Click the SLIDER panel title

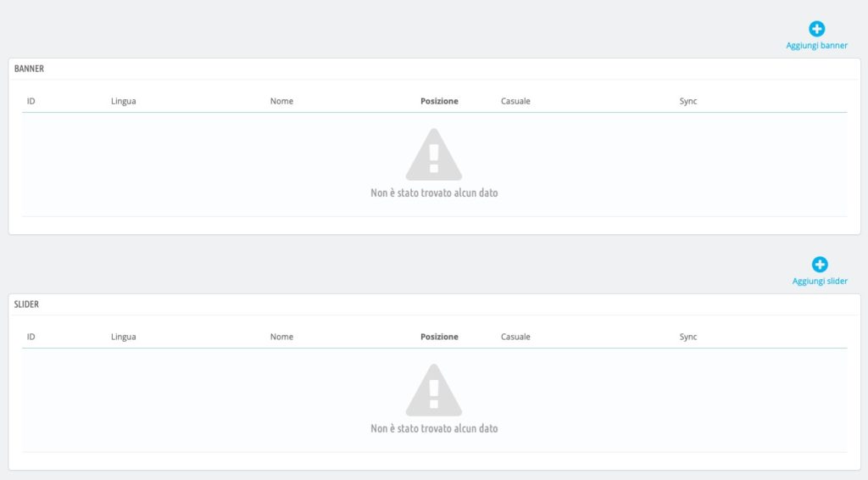pyautogui.click(x=26, y=304)
